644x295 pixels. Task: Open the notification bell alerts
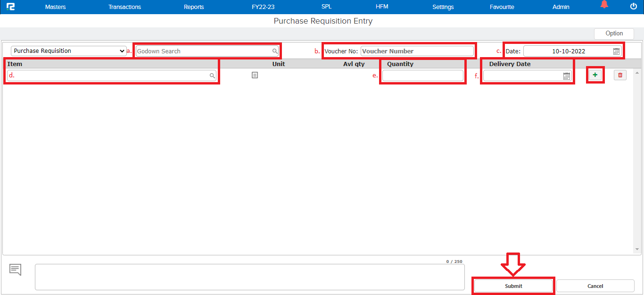[x=604, y=5]
